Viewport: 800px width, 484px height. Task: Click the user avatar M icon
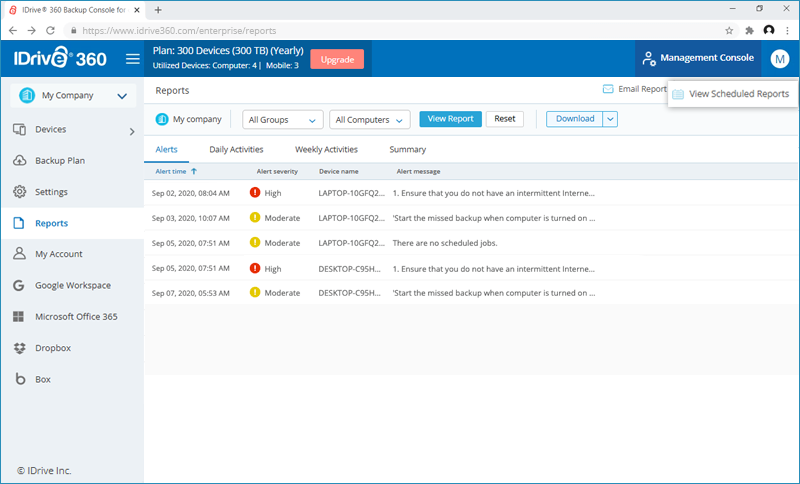pyautogui.click(x=779, y=59)
